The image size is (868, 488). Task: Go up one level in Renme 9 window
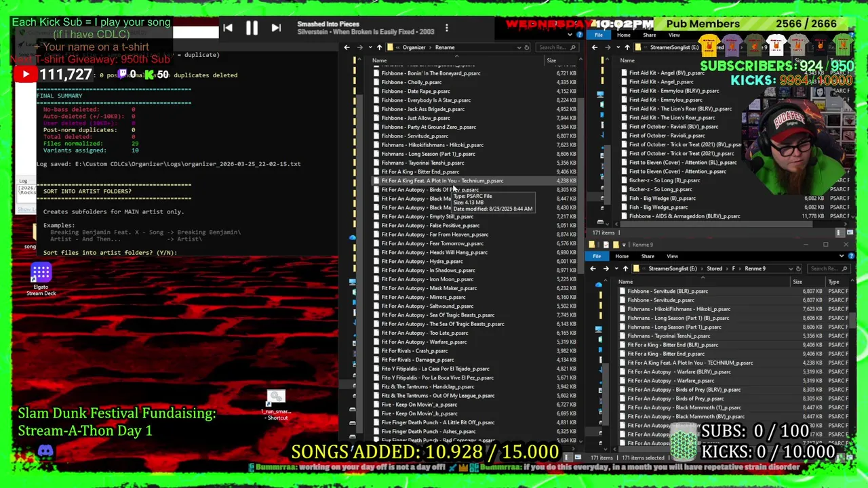[625, 268]
